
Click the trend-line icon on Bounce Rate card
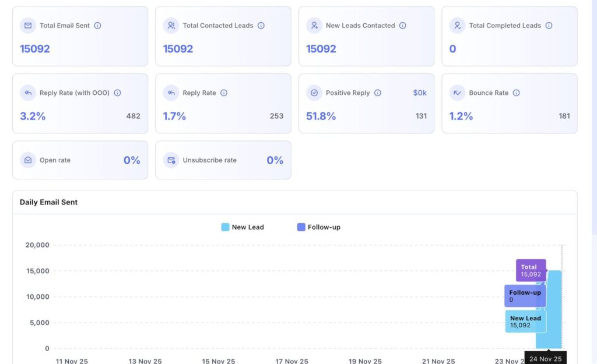pos(458,93)
